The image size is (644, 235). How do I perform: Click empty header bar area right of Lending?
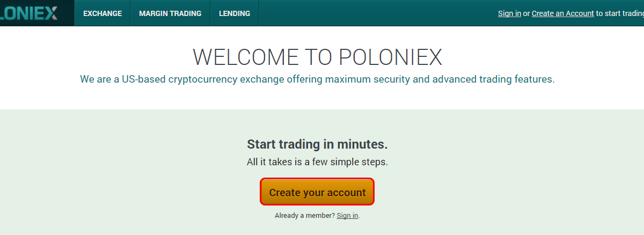376,13
